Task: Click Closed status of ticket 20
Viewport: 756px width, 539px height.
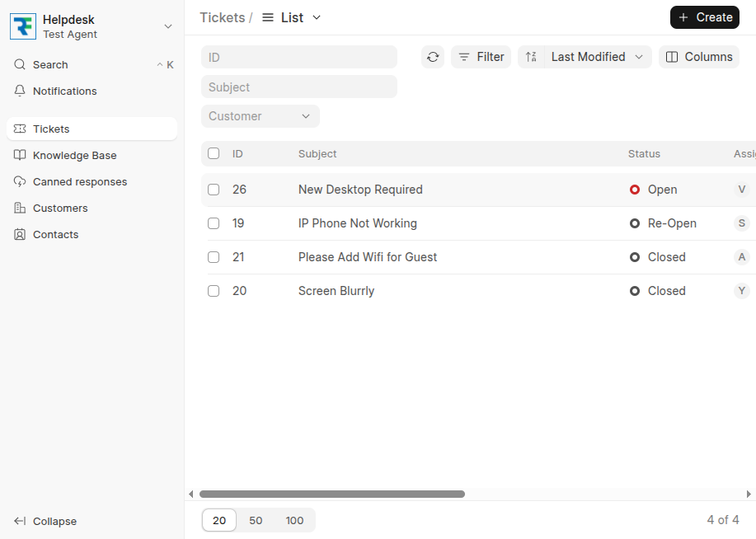Action: point(657,291)
